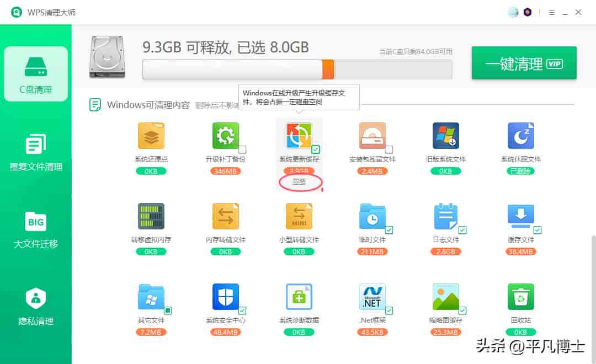
Task: Uncheck the 临时文件 checkbox
Action: pyautogui.click(x=389, y=230)
